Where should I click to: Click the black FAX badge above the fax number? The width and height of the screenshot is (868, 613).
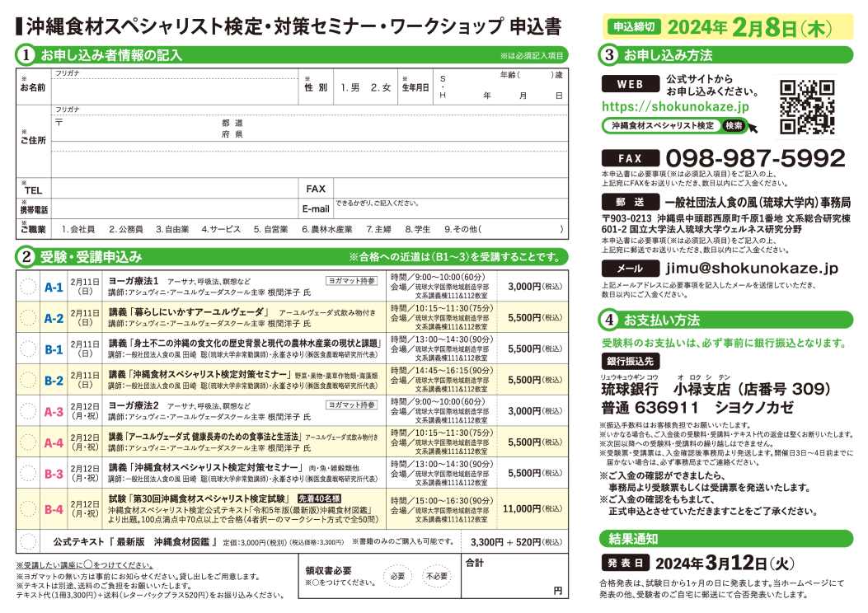631,158
